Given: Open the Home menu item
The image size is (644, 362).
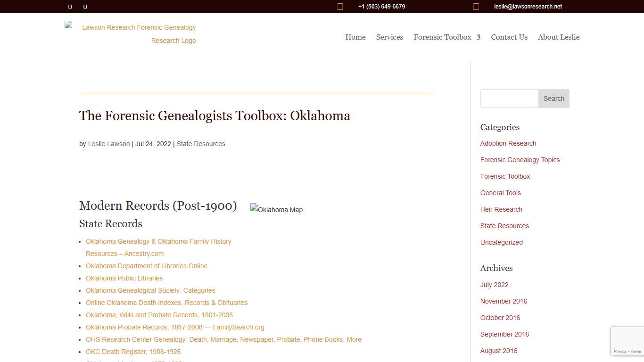Looking at the screenshot, I should click(x=355, y=37).
